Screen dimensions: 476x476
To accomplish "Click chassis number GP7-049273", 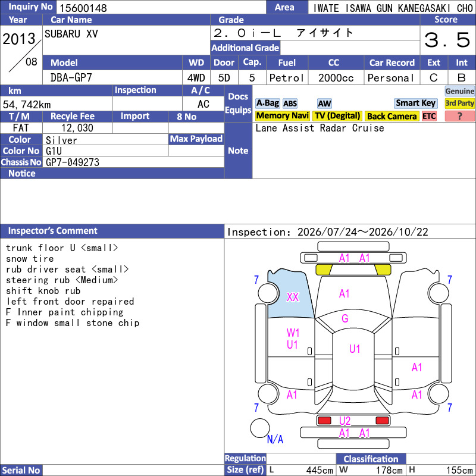I will (72, 162).
